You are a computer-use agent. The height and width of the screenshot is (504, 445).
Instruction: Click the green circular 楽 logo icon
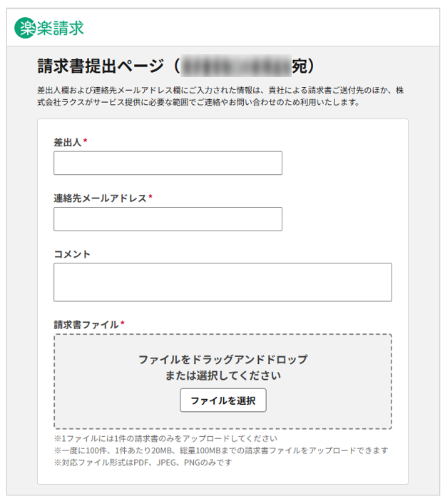point(25,28)
